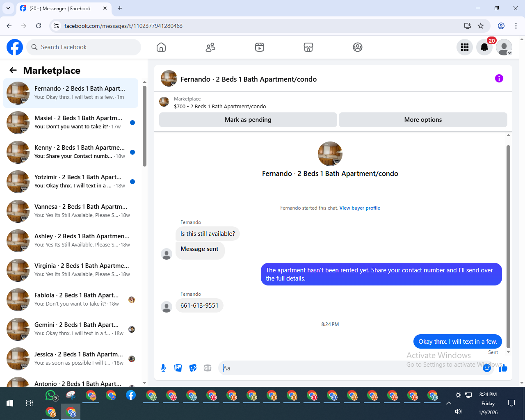Open the Groups icon in top navigation
The image size is (525, 420).
pos(358,47)
